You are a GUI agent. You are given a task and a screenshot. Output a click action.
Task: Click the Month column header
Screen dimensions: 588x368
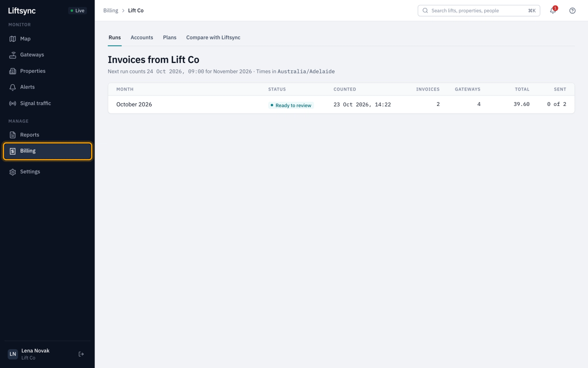tap(125, 89)
